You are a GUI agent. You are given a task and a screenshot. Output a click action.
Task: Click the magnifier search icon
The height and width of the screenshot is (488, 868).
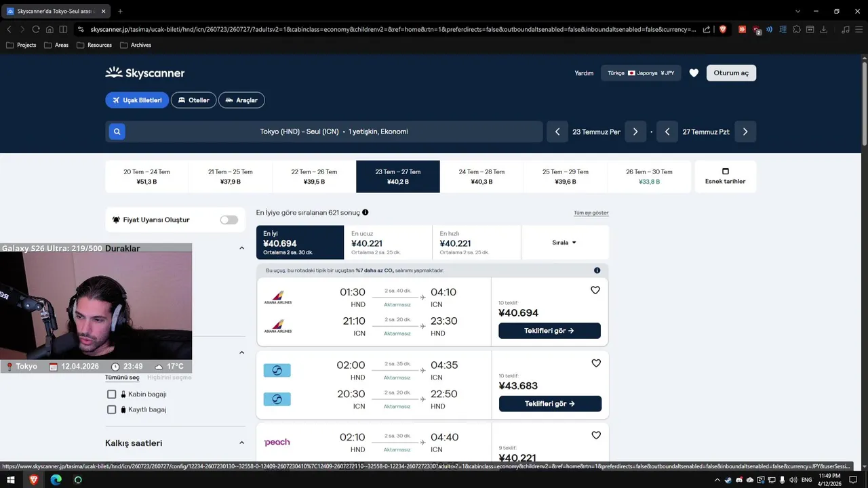coord(117,131)
